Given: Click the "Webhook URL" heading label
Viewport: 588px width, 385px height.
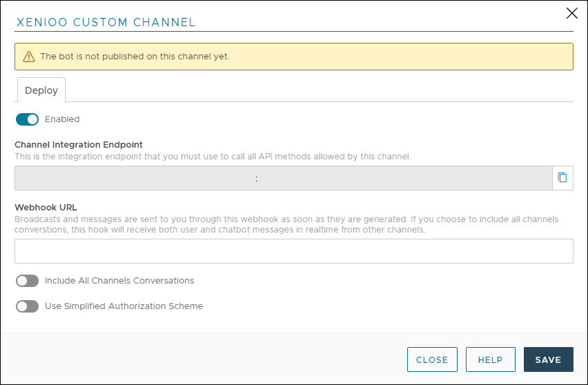Looking at the screenshot, I should (46, 207).
